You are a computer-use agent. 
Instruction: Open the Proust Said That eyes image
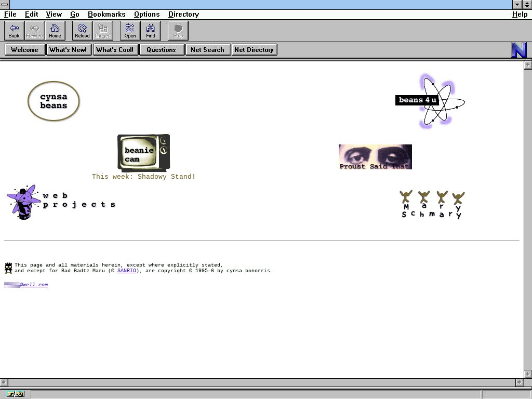click(375, 157)
